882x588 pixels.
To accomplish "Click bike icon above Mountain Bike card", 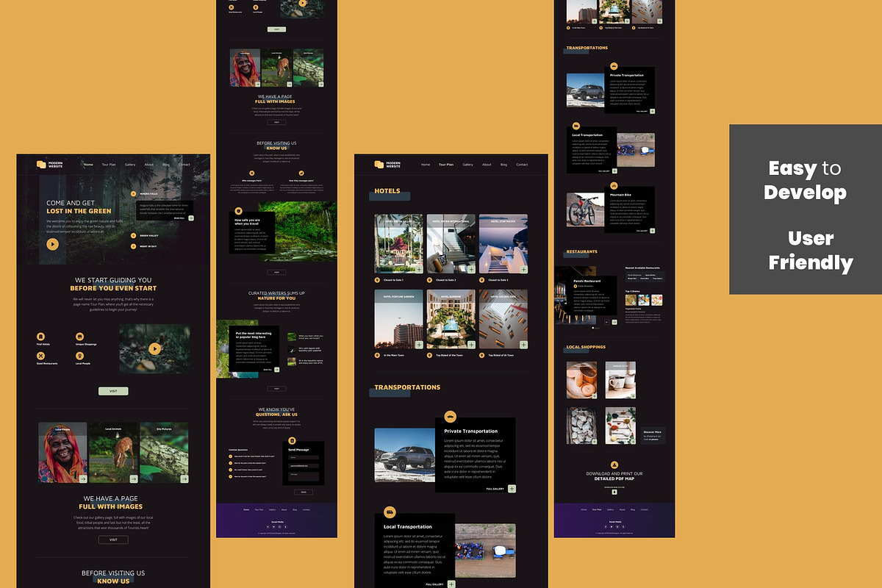I will coord(614,186).
